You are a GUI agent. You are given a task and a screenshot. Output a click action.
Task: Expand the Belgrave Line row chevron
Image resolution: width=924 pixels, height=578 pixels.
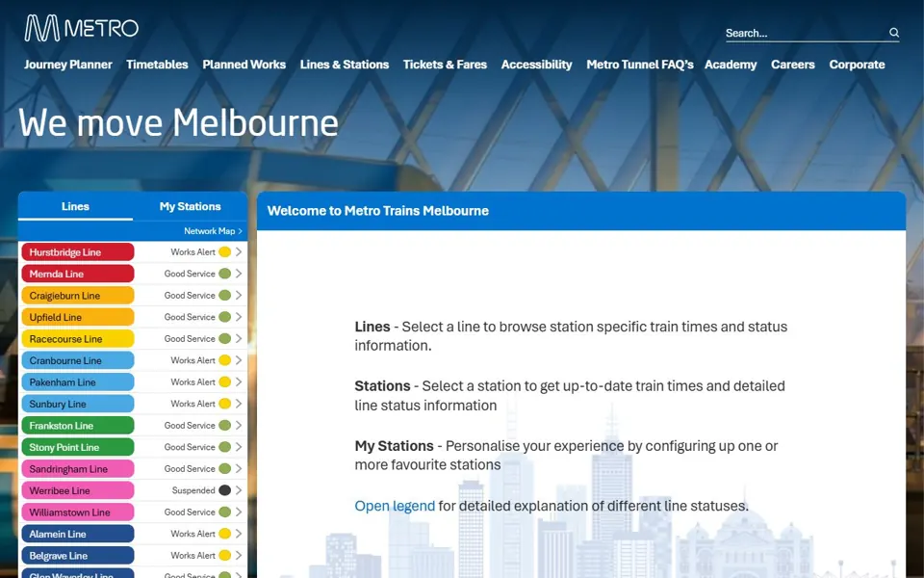tap(239, 555)
